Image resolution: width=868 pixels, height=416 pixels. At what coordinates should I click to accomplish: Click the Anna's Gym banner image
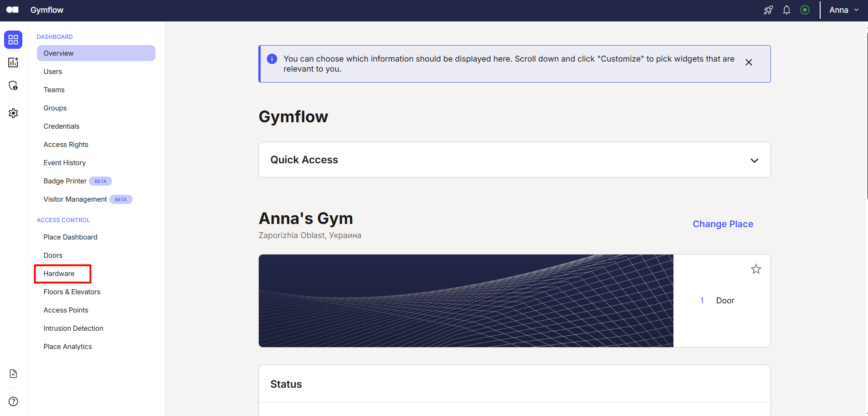tap(466, 301)
